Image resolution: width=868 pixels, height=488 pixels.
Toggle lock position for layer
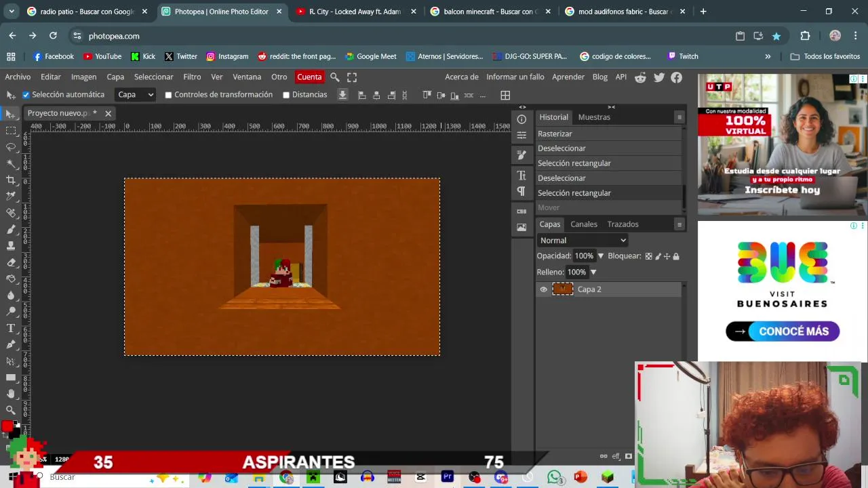(x=667, y=256)
